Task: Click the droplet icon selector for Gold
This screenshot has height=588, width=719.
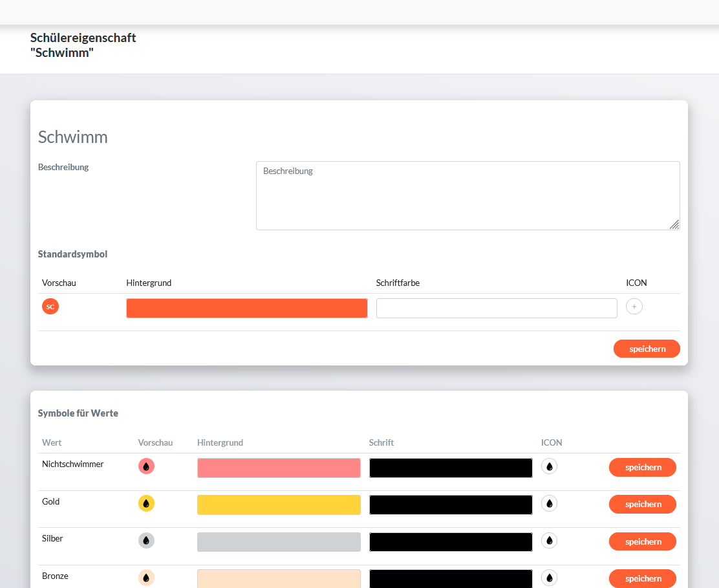Action: tap(549, 503)
